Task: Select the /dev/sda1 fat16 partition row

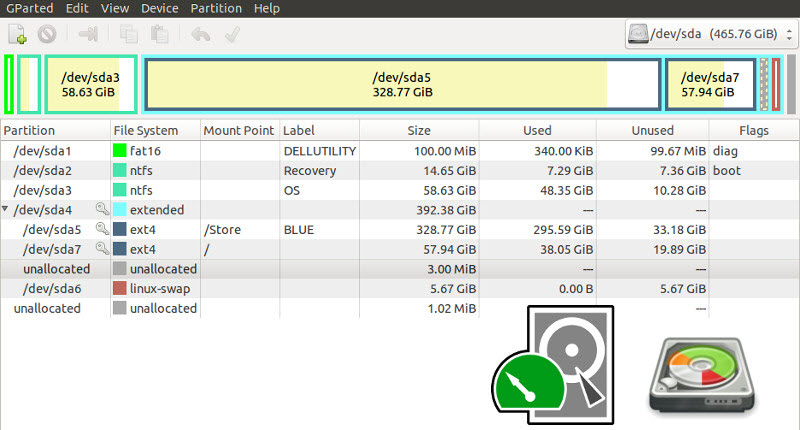Action: [46, 150]
